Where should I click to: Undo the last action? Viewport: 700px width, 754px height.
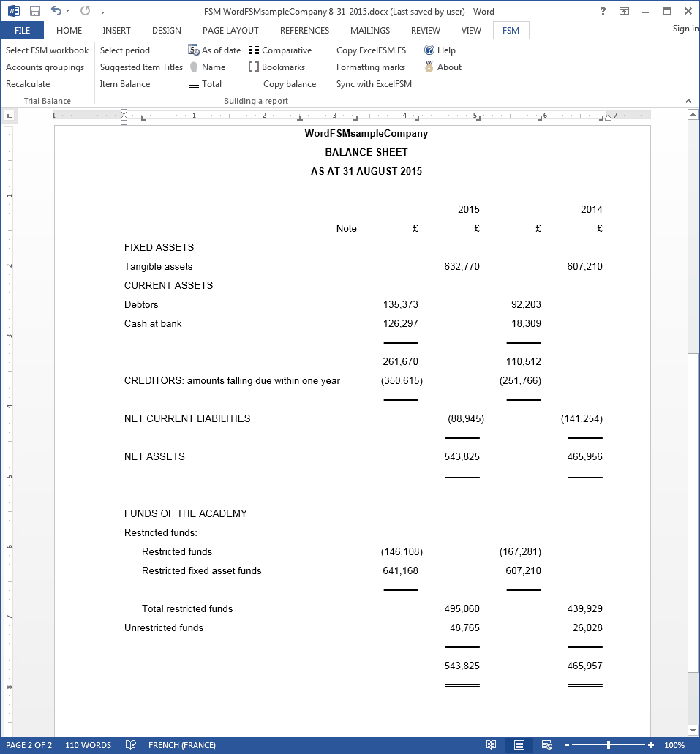pyautogui.click(x=56, y=10)
